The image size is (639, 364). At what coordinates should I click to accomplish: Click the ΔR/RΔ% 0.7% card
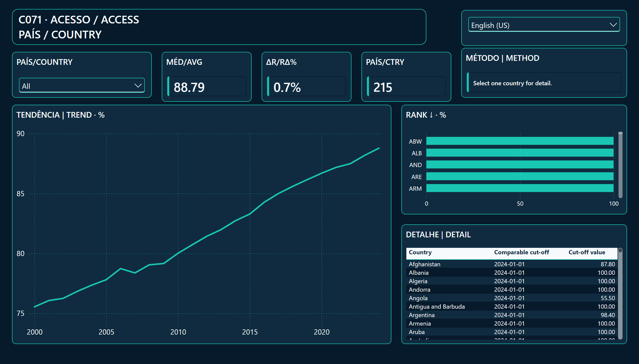coord(306,77)
